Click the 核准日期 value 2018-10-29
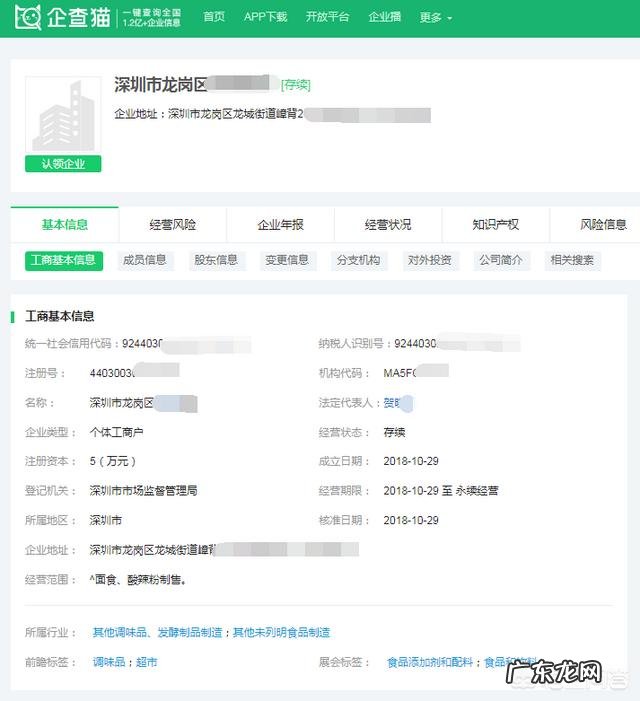Screen dimensions: 640x701 point(411,520)
